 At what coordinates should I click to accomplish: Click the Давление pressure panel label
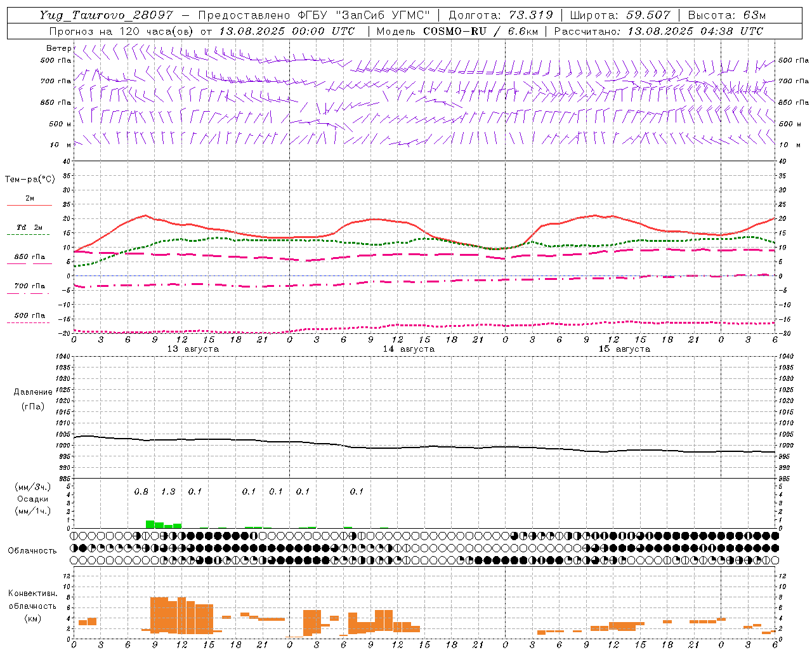tap(33, 392)
